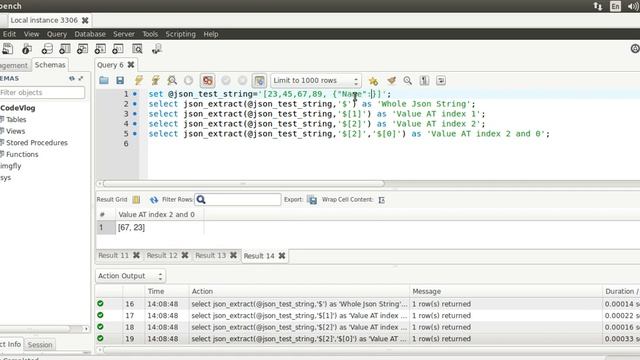
Task: Switch to the Schemas tab
Action: pos(50,65)
